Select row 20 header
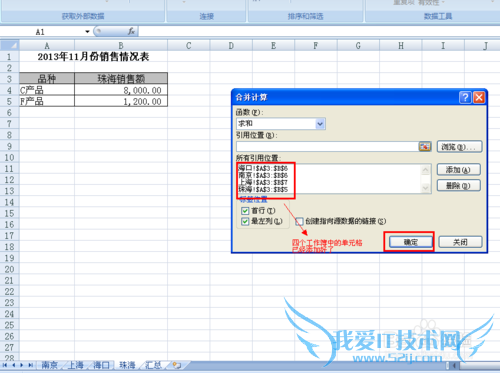The width and height of the screenshot is (500, 373). (9, 269)
